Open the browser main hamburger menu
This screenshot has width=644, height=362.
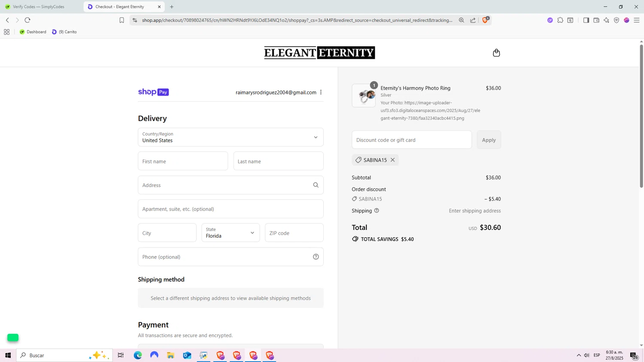pos(637,20)
